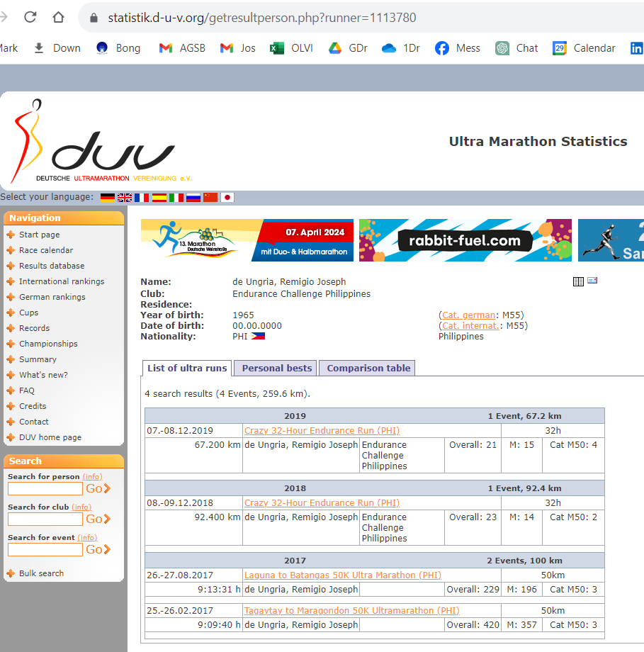Open the table view icon beside envelope
Viewport: 644px width, 652px height.
[578, 281]
